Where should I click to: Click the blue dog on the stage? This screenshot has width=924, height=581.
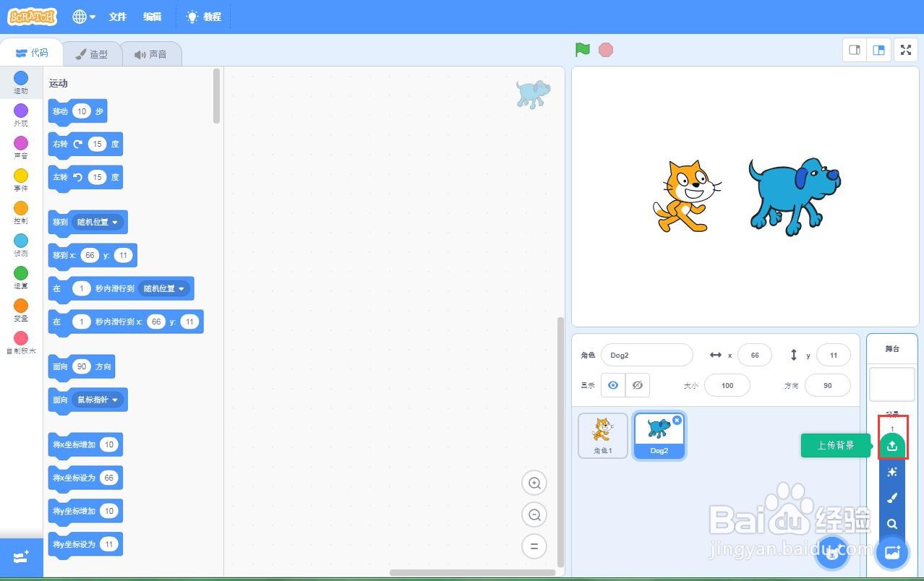(794, 197)
